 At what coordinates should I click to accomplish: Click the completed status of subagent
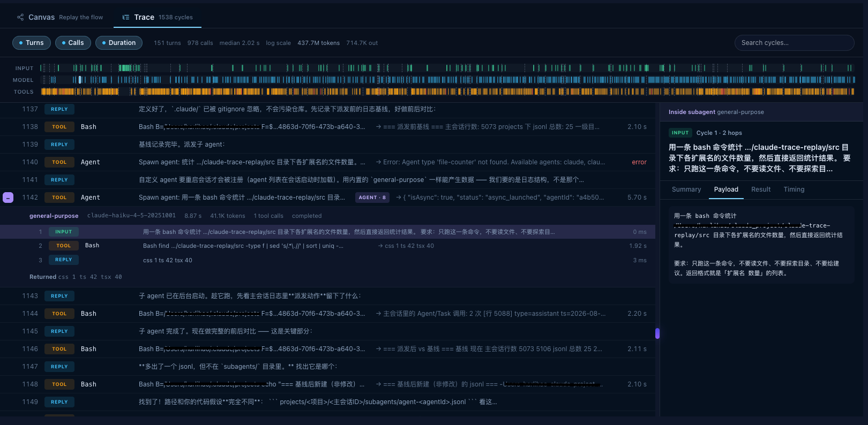coord(306,216)
